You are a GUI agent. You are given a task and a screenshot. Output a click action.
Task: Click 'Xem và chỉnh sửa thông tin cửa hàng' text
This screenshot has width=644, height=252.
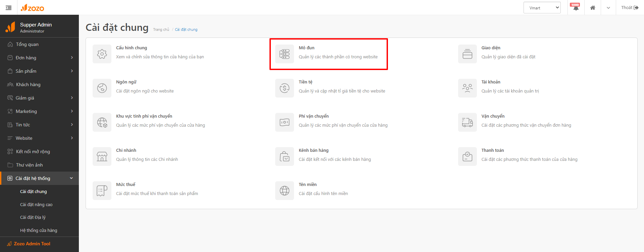[x=160, y=57]
